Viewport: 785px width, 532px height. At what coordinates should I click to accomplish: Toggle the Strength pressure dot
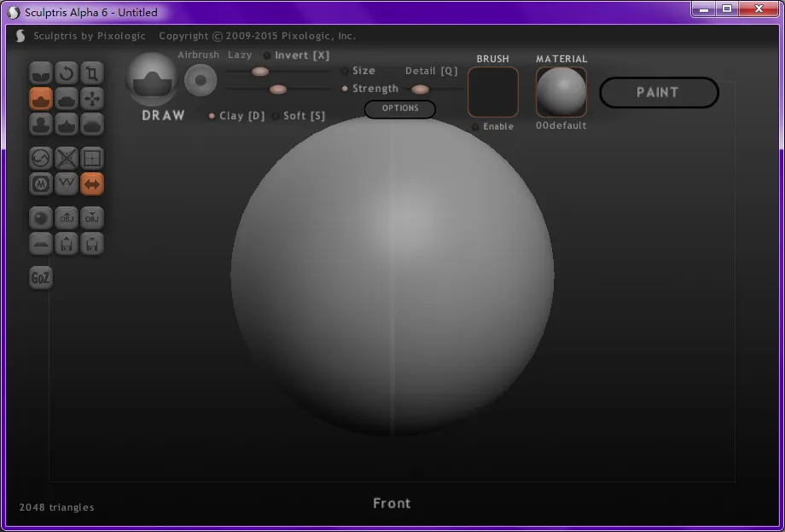point(345,89)
